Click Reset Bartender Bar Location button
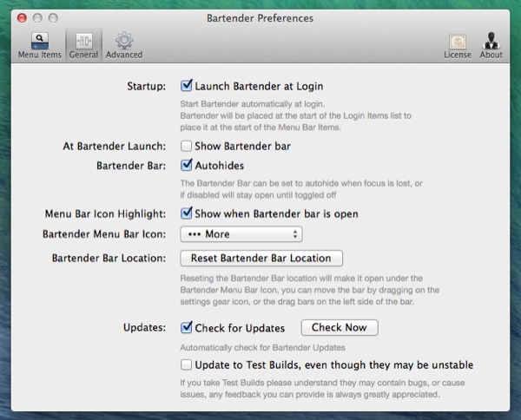 [x=261, y=258]
